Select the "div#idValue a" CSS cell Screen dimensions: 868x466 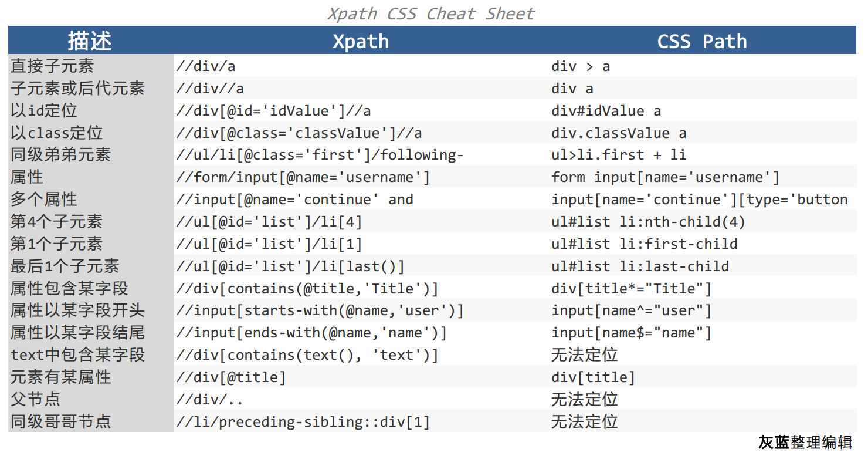(x=606, y=111)
